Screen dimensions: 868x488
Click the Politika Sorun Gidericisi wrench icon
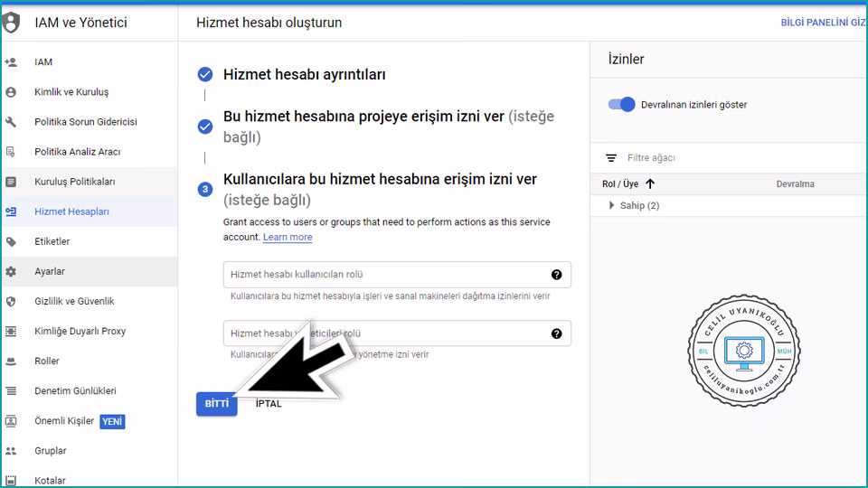[11, 122]
